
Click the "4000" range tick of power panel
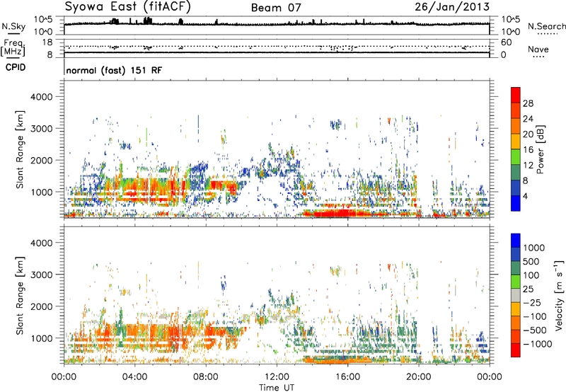point(41,97)
